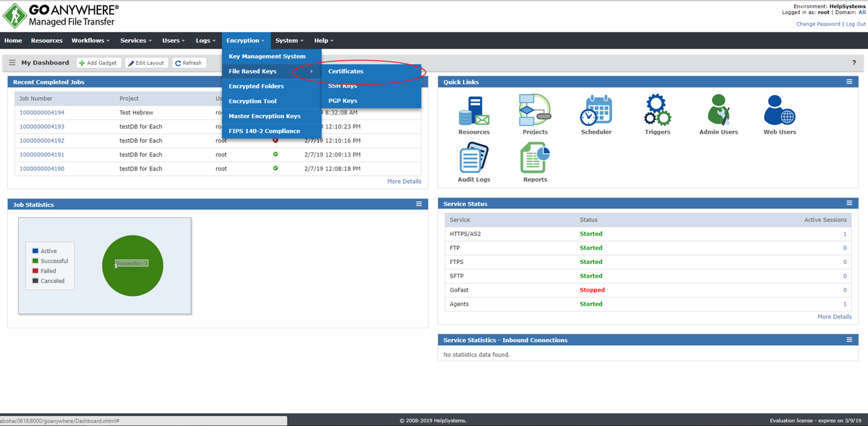This screenshot has height=426, width=868.
Task: Refresh the dashboard
Action: click(189, 63)
